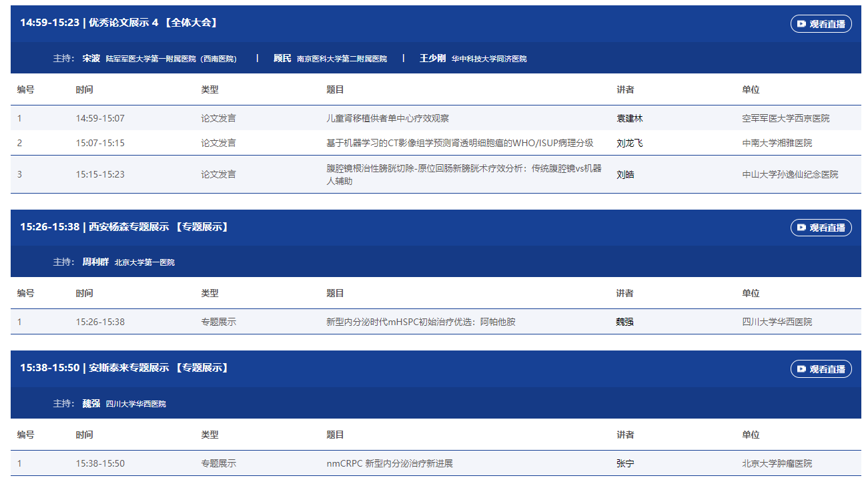The width and height of the screenshot is (868, 484).
Task: Click affiliation 陆军军医大学第一附属医院 (西南医院)
Action: pyautogui.click(x=171, y=59)
